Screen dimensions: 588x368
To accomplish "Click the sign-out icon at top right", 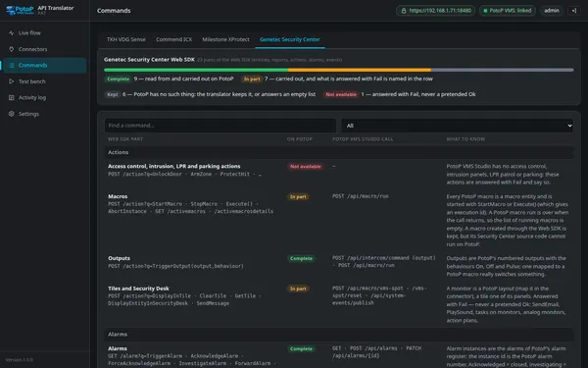I will [574, 11].
